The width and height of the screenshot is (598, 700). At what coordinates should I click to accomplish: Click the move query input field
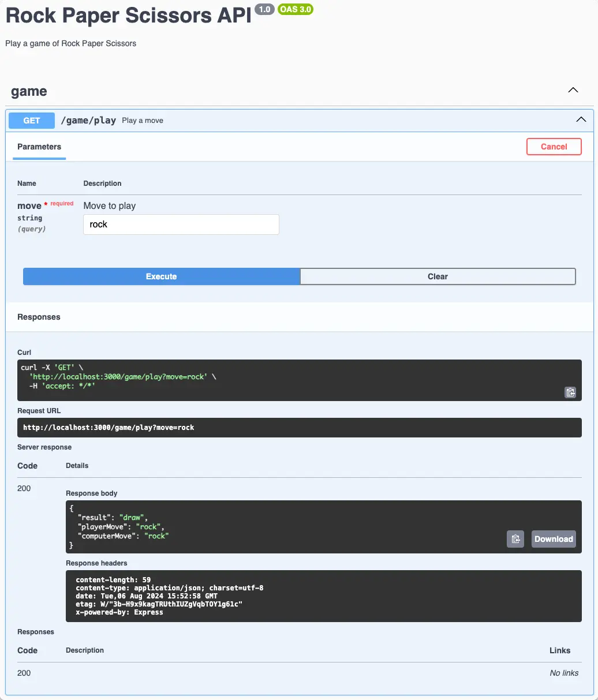(x=181, y=224)
